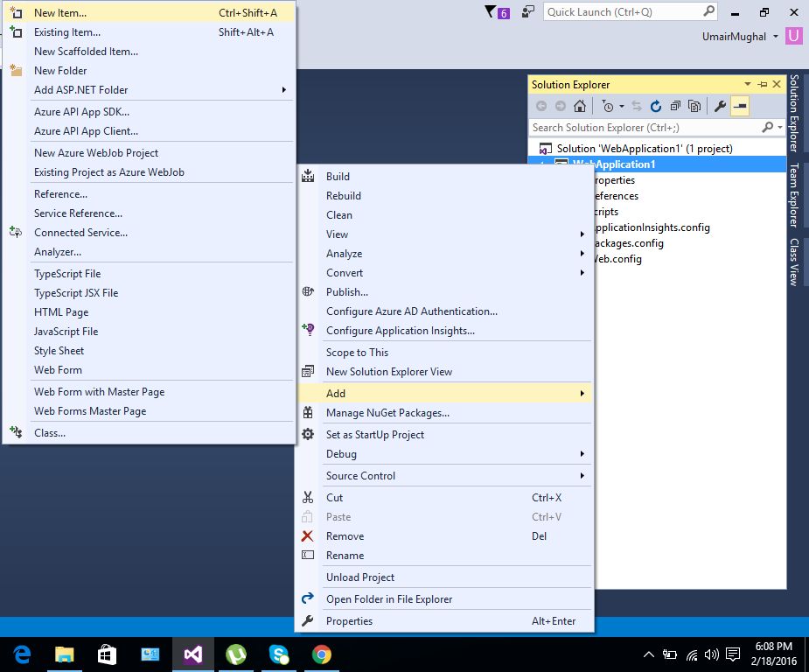Open the Solution Explorer window position dropdown
Viewport: 809px width, 672px height.
pyautogui.click(x=748, y=84)
